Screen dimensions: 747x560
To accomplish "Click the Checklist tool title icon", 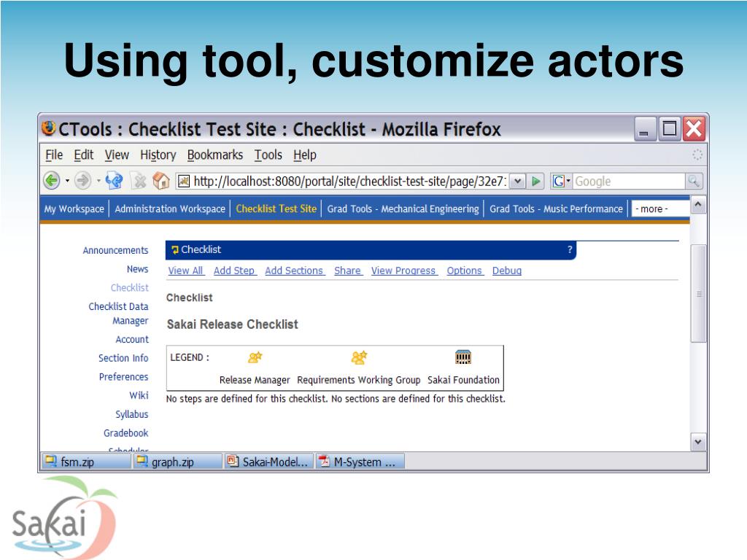I will point(175,249).
